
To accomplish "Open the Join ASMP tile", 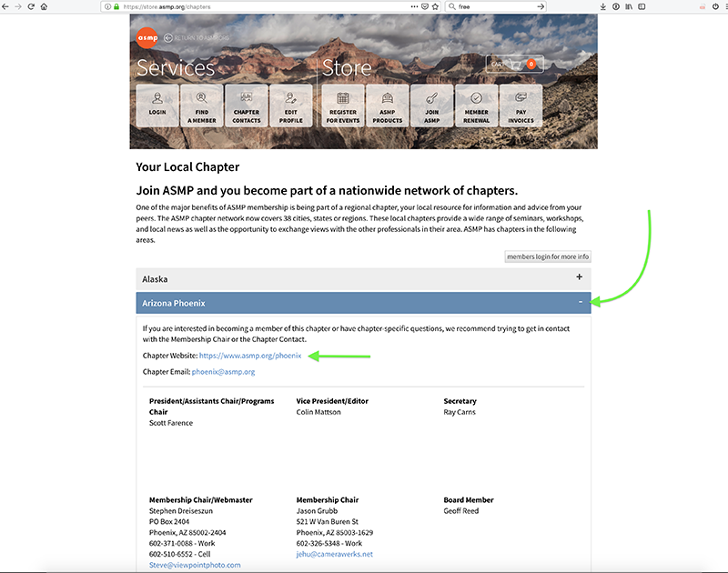I will point(431,106).
